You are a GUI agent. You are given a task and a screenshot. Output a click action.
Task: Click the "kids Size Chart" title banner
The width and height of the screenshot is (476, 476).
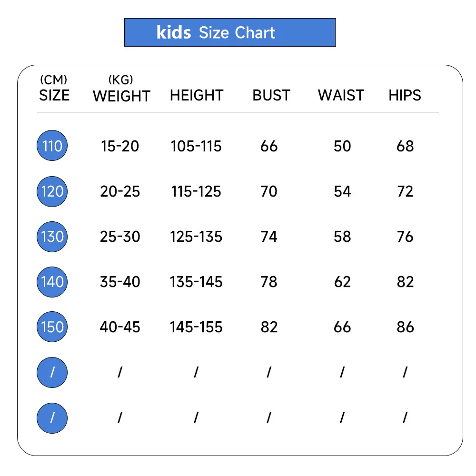click(230, 32)
